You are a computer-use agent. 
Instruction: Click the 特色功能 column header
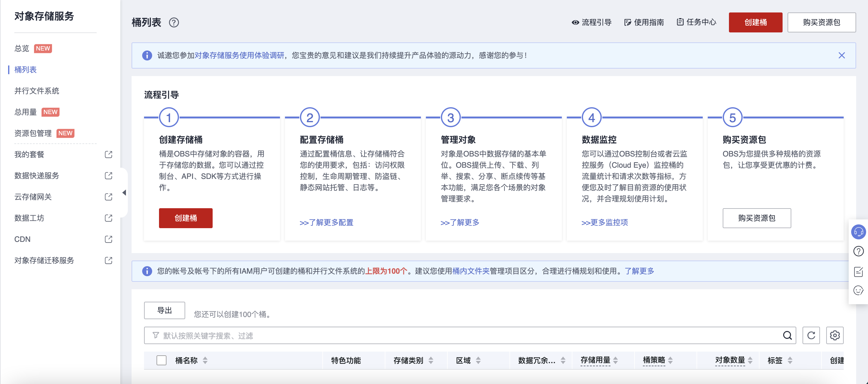coord(346,360)
